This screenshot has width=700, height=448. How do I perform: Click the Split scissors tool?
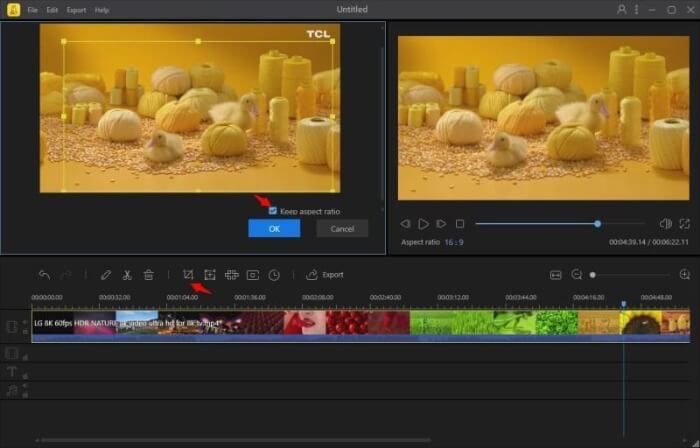point(127,274)
